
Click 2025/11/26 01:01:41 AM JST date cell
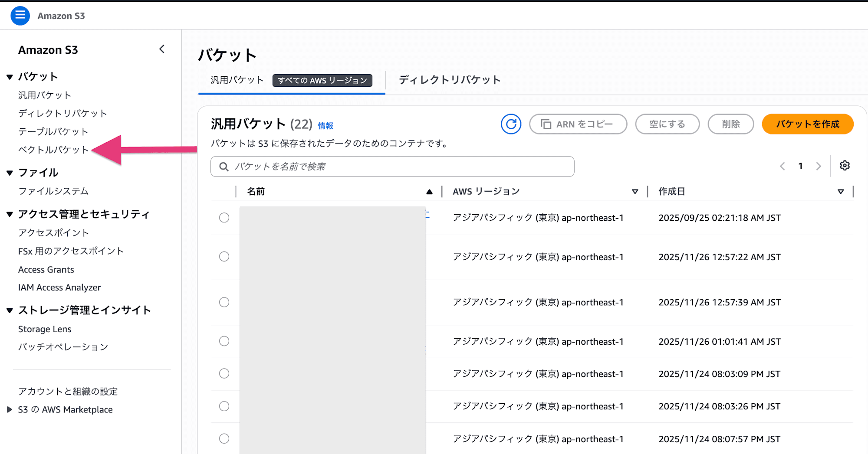pyautogui.click(x=720, y=341)
